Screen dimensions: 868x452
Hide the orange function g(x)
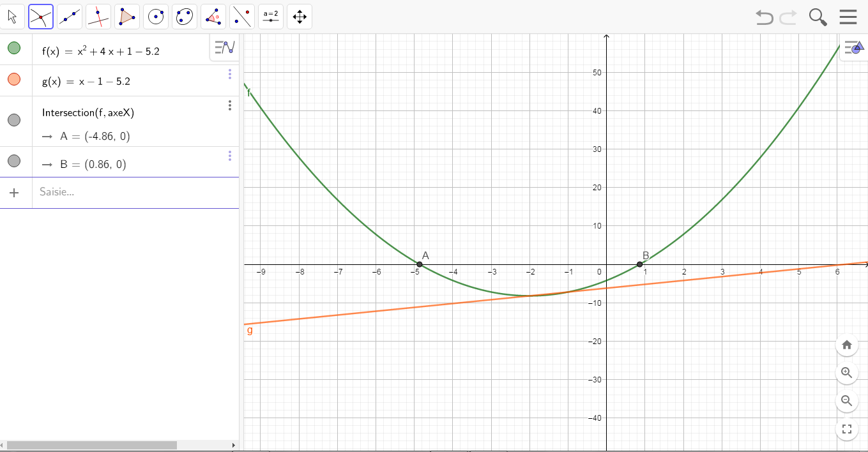(x=14, y=80)
